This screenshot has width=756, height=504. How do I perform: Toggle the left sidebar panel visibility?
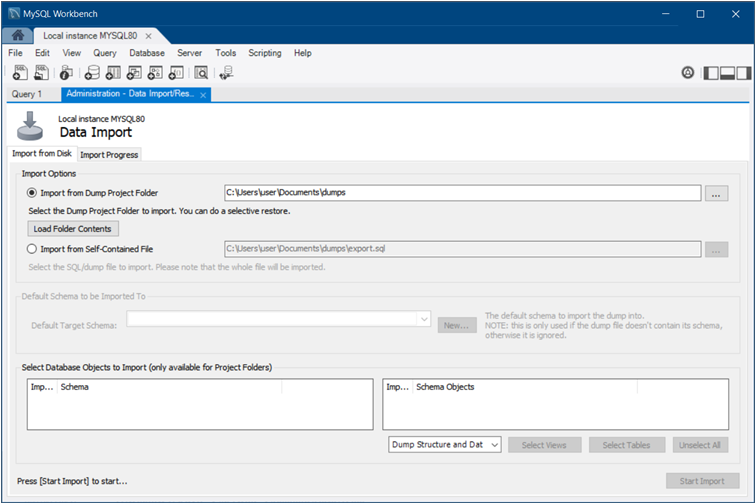point(711,73)
